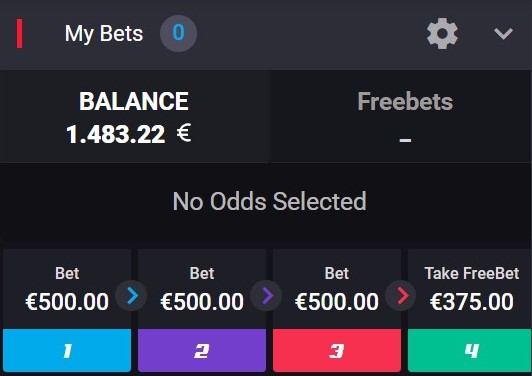This screenshot has height=376, width=532.
Task: Collapse the My Bets panel chevron
Action: [x=503, y=34]
